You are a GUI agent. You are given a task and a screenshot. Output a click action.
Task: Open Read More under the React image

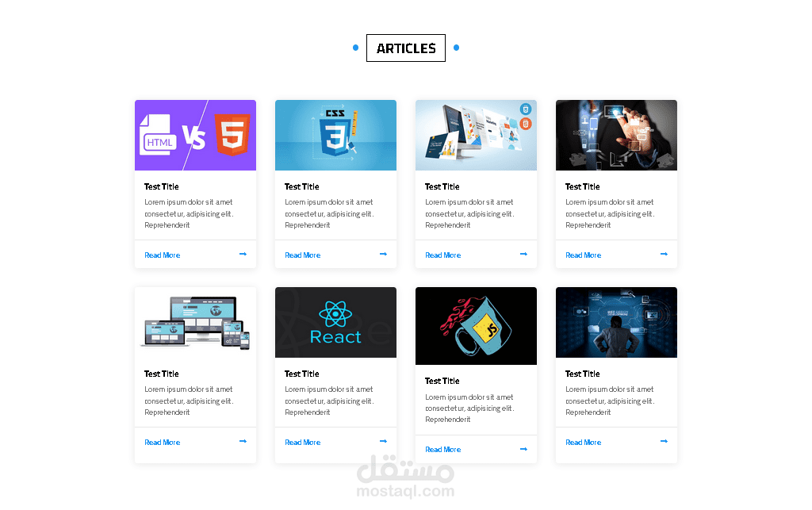[x=302, y=443]
